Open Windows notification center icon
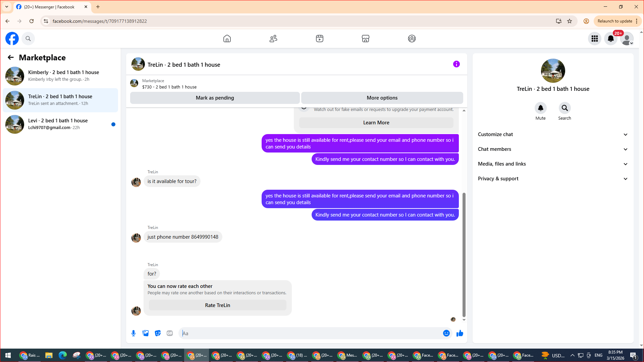The height and width of the screenshot is (362, 644). 634,355
